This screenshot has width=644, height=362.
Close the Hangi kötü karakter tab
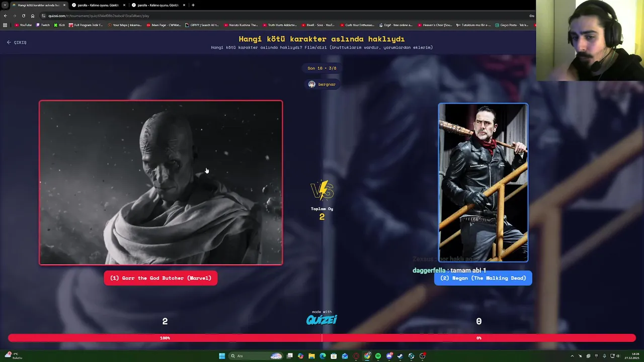click(64, 5)
